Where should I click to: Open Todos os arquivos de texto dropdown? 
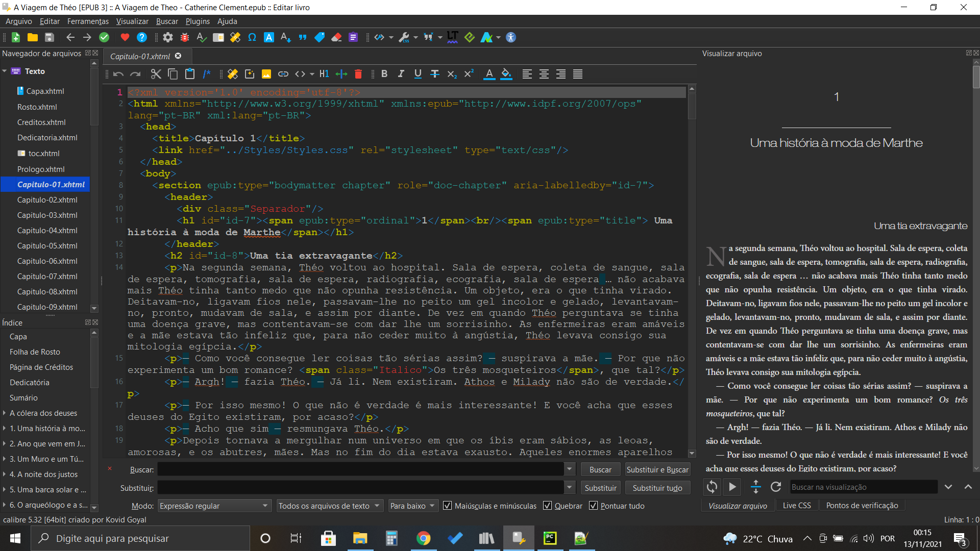pos(329,506)
